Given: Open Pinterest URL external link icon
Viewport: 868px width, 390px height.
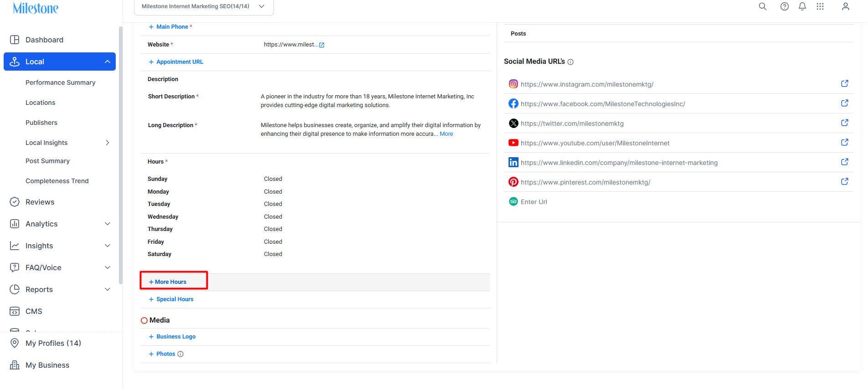Looking at the screenshot, I should (844, 181).
